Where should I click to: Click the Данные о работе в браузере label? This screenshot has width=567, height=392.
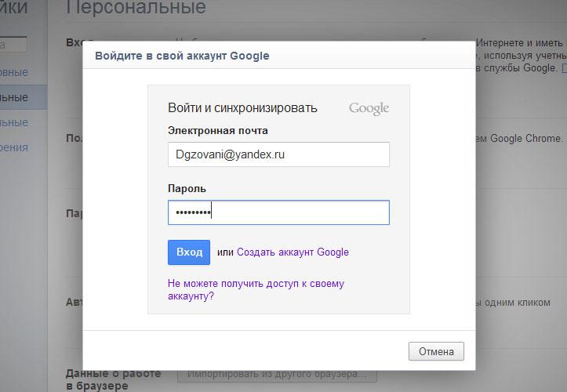pyautogui.click(x=114, y=379)
